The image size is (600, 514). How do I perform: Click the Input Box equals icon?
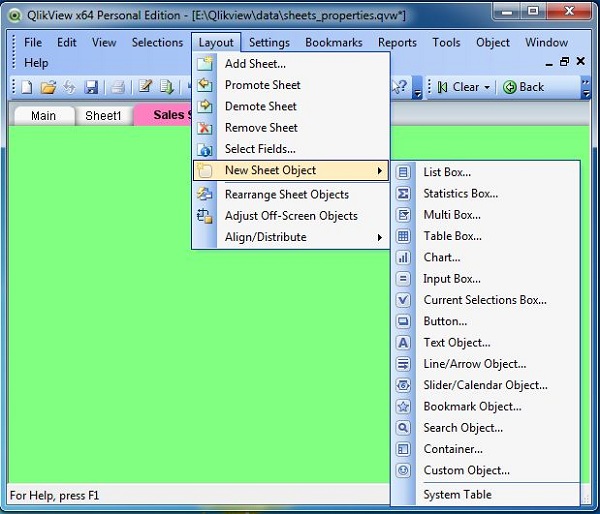[x=403, y=279]
